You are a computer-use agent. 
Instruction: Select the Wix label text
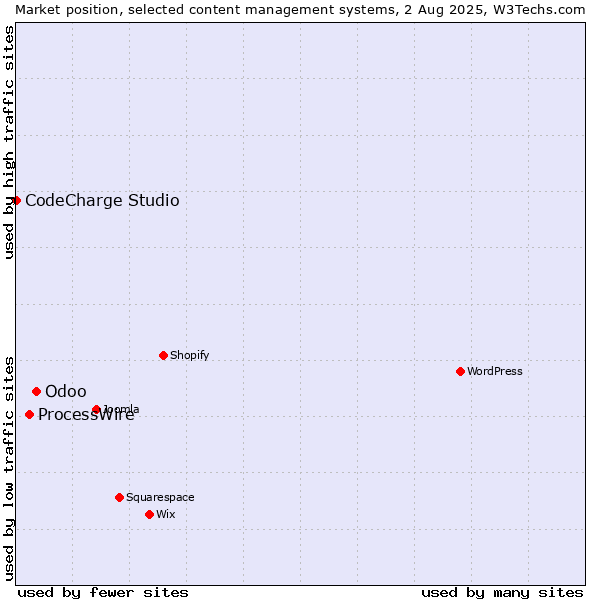point(166,515)
